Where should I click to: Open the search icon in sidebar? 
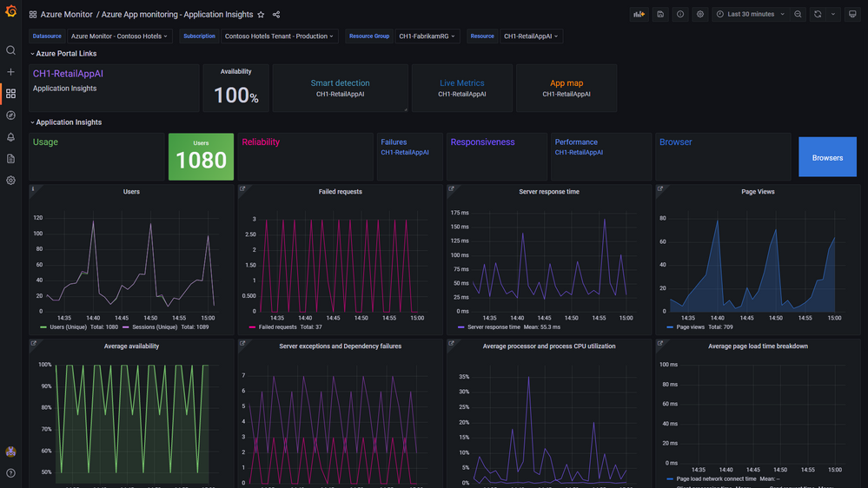[10, 50]
